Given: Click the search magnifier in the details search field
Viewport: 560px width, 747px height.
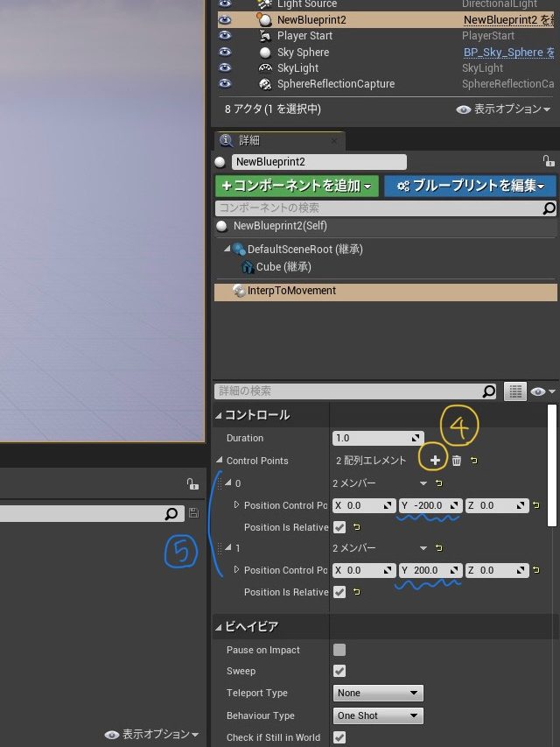Looking at the screenshot, I should [489, 391].
